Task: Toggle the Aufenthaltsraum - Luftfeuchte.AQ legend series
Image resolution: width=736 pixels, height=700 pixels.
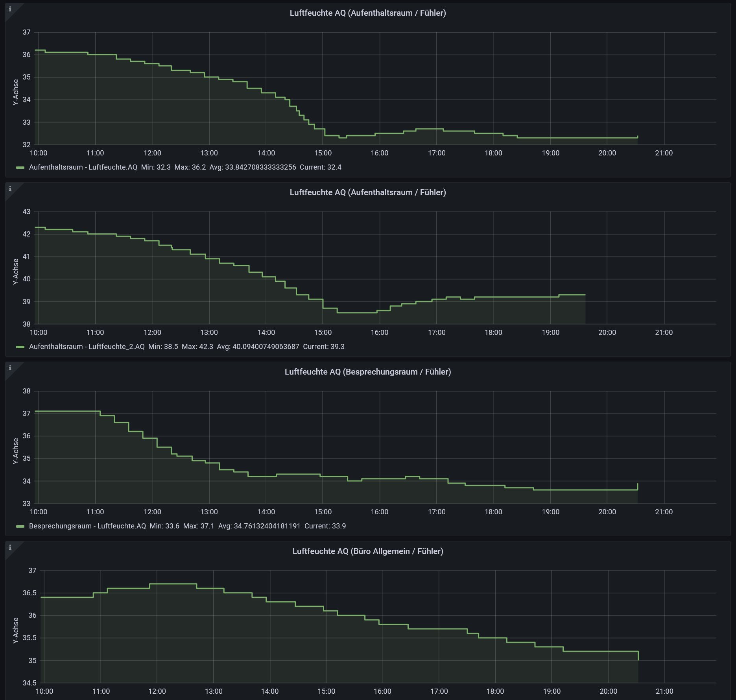Action: click(83, 167)
